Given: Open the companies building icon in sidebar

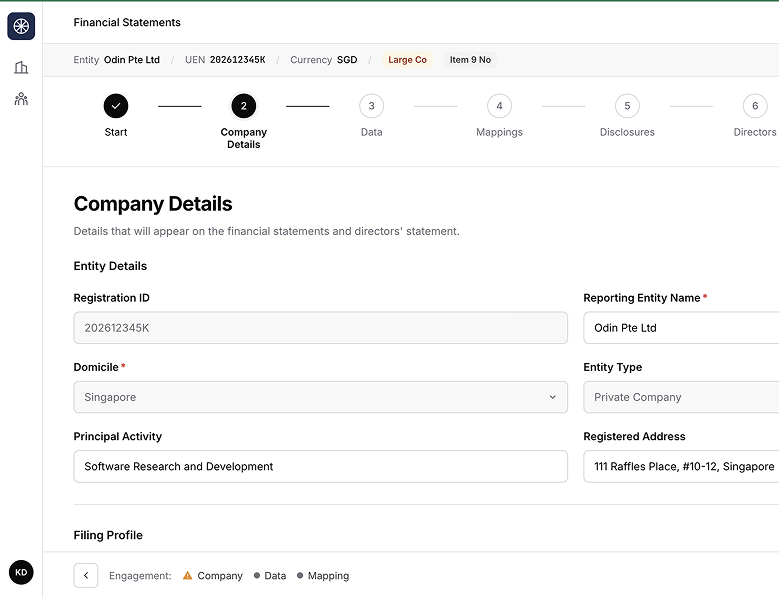Looking at the screenshot, I should click(21, 68).
